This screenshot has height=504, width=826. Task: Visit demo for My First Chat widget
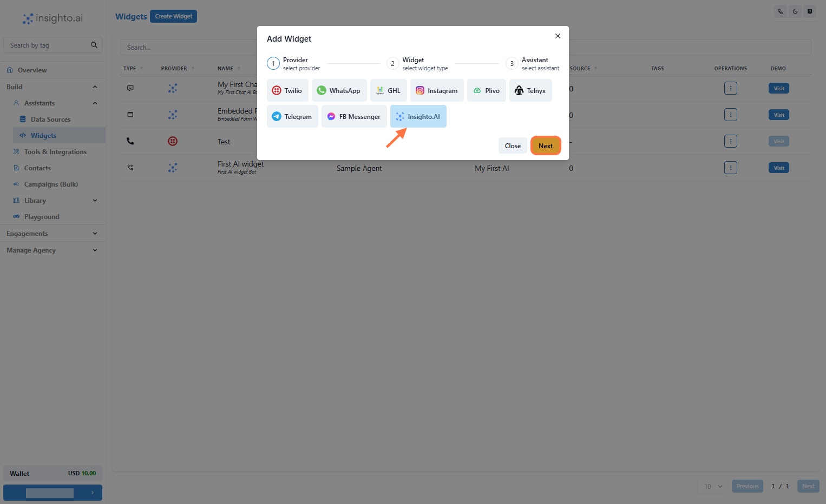click(x=779, y=88)
